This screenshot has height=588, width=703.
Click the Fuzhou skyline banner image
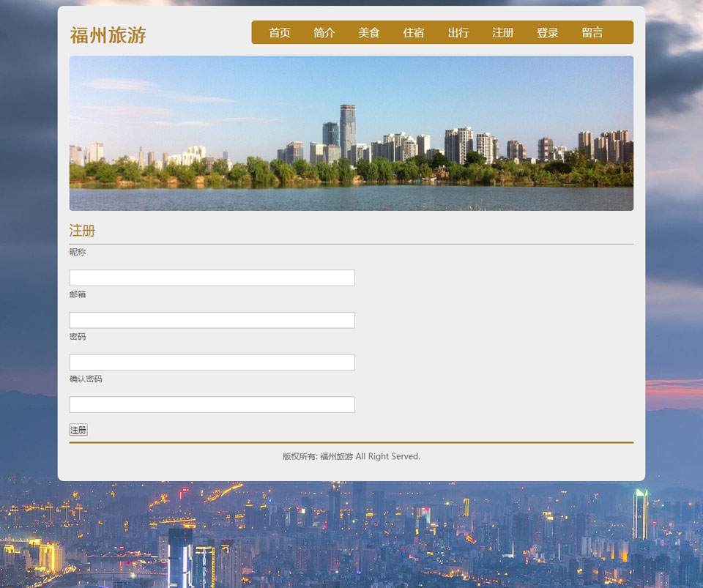pos(351,133)
